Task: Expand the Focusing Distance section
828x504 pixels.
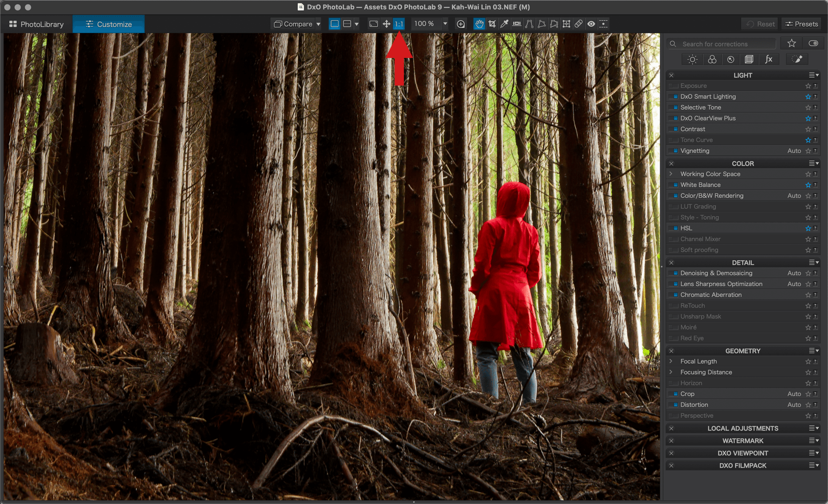Action: click(671, 372)
